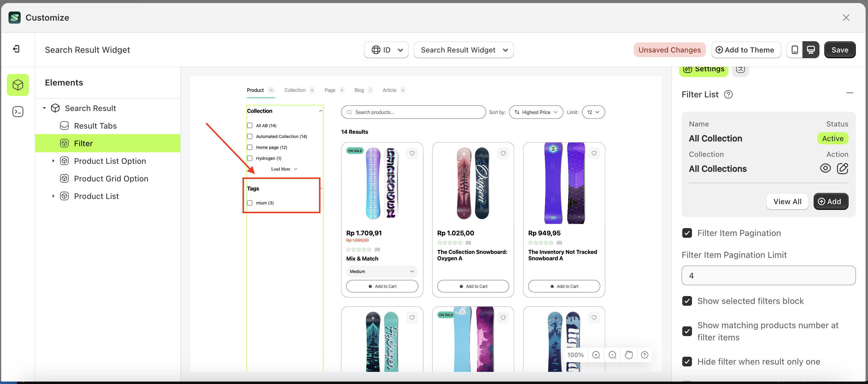Open Sort by Highest Price dropdown
868x384 pixels.
[x=536, y=112]
